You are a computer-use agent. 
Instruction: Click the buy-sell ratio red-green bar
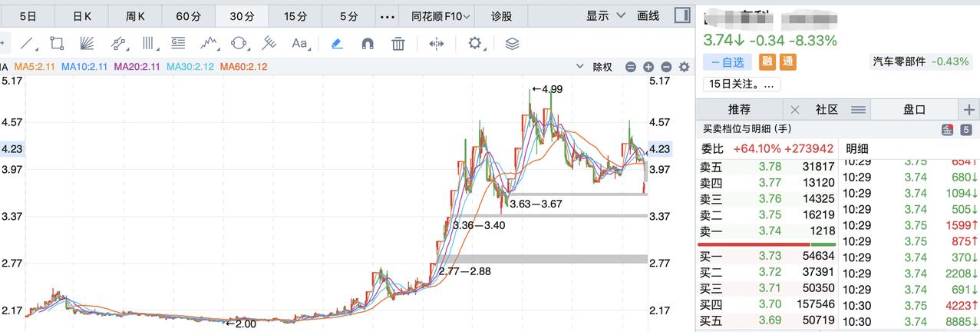click(767, 244)
